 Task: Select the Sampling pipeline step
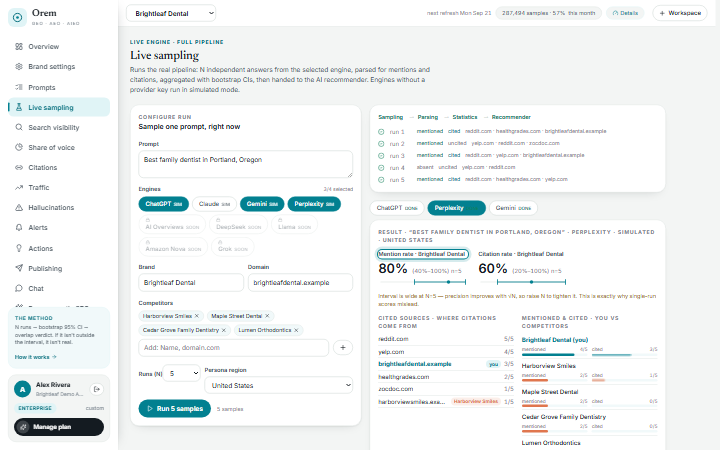(x=390, y=117)
